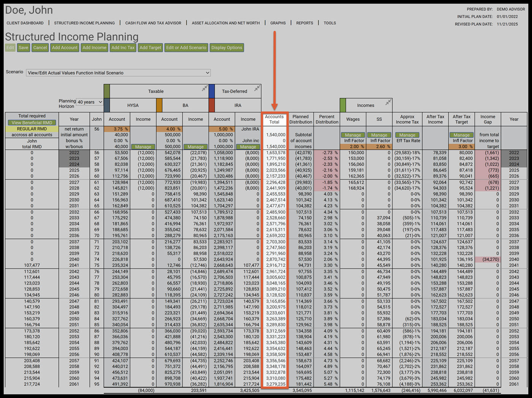Click Edit or Add Scenario button
The image size is (532, 398).
[x=186, y=47]
